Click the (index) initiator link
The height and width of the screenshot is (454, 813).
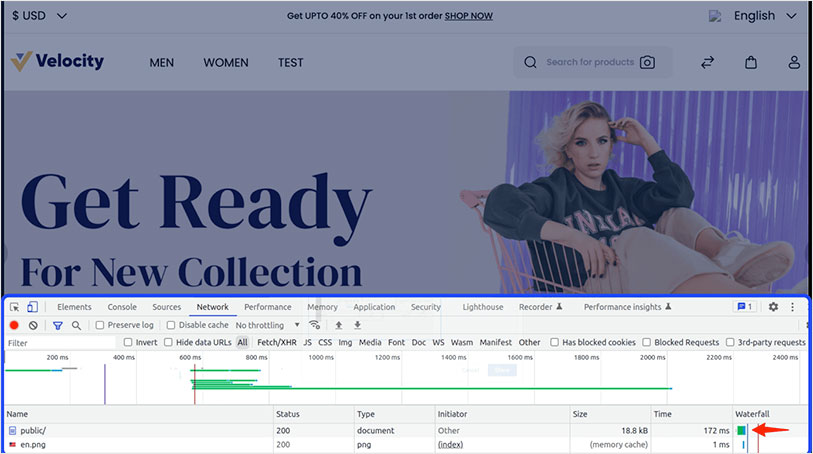coord(450,445)
